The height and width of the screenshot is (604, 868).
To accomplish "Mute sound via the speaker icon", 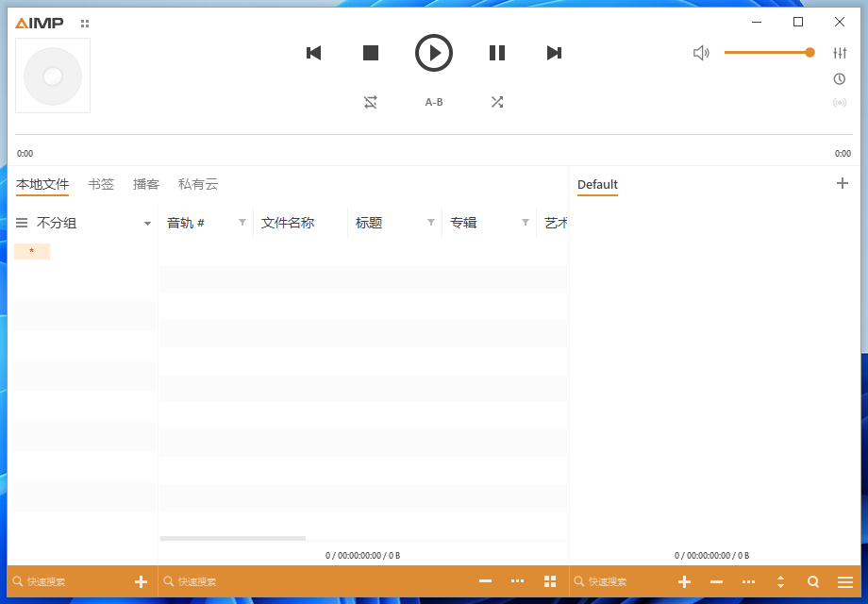I will click(701, 53).
